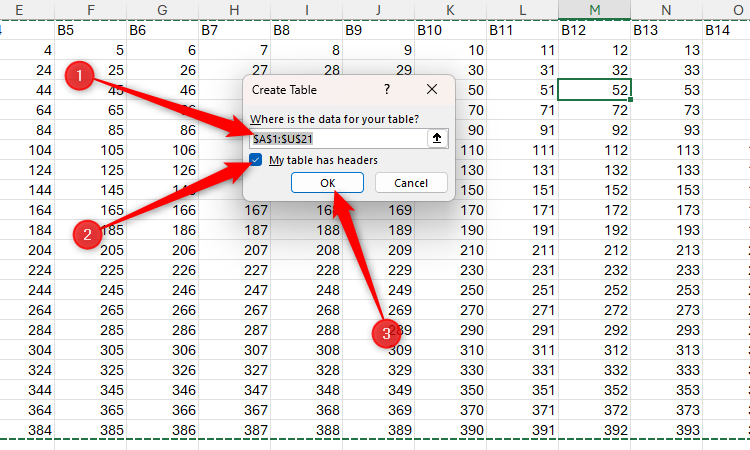Image resolution: width=750 pixels, height=450 pixels.
Task: Select the active cell containing 52
Action: tap(595, 90)
